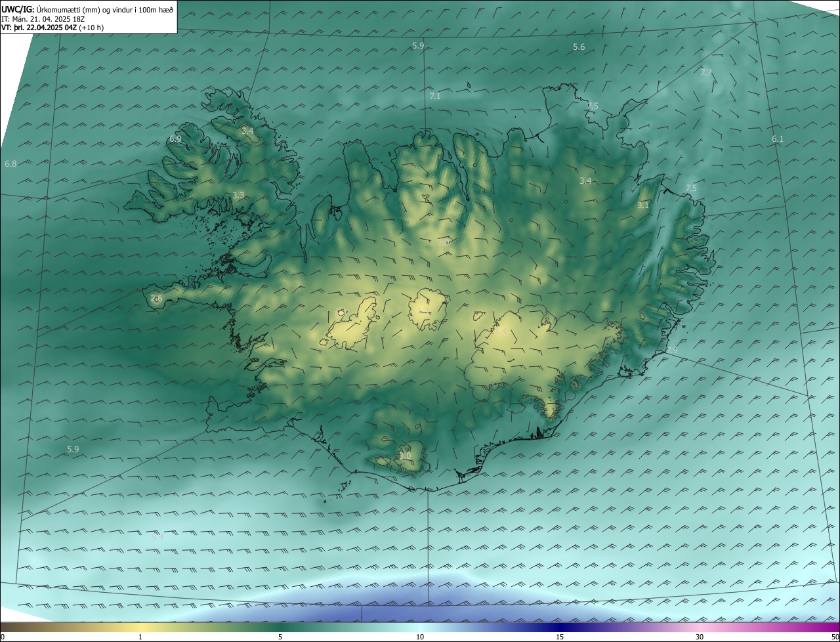This screenshot has width=840, height=642.
Task: Click the 6.8 value label on the map
Action: point(10,163)
